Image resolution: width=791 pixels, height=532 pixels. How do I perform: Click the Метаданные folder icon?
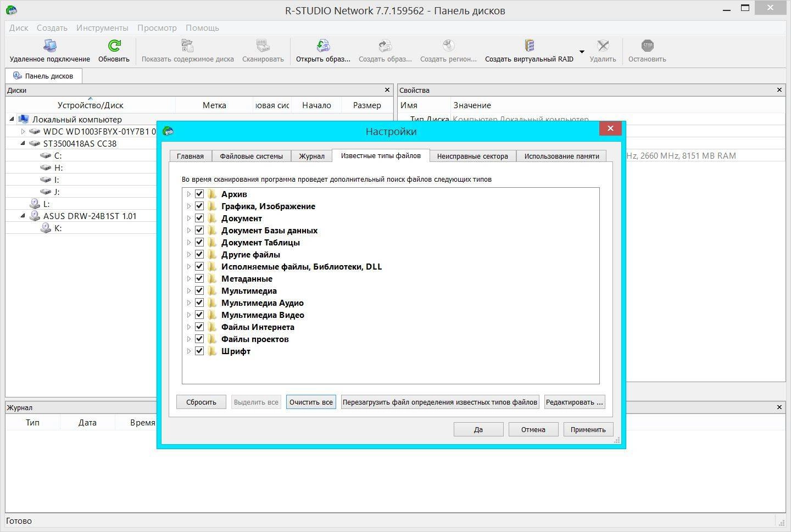[212, 278]
